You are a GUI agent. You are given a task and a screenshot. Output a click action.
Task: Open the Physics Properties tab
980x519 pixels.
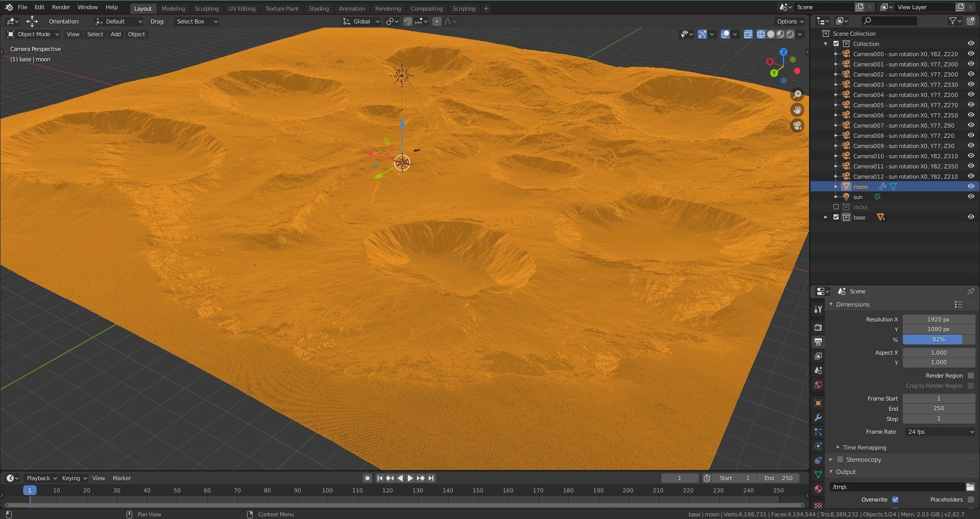click(x=818, y=446)
